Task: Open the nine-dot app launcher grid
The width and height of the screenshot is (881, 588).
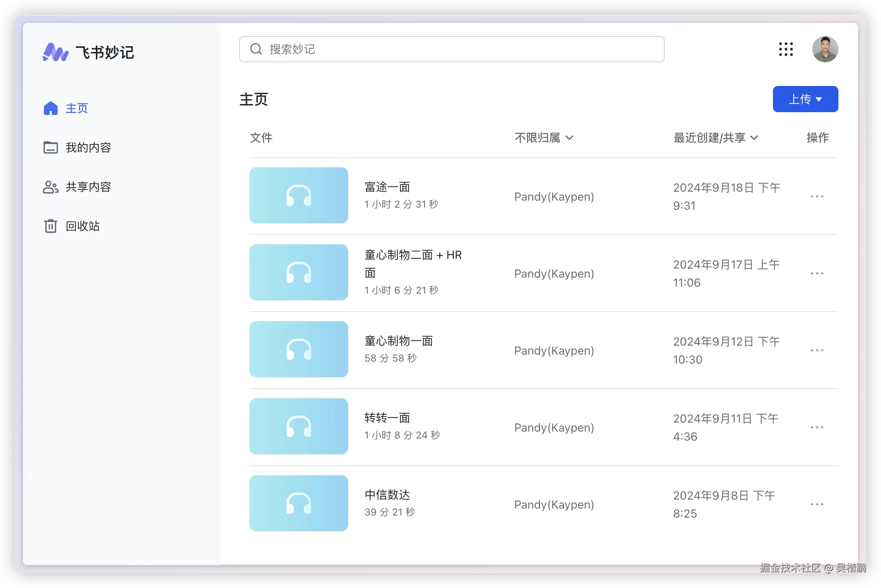Action: pyautogui.click(x=786, y=49)
